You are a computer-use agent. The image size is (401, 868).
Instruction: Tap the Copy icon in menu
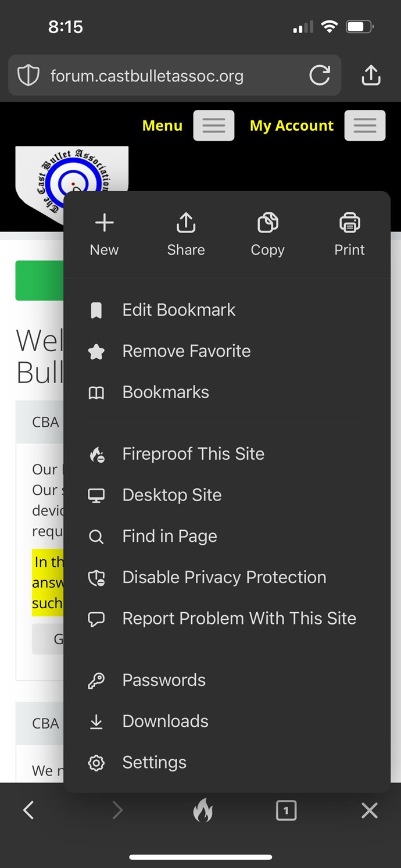267,223
